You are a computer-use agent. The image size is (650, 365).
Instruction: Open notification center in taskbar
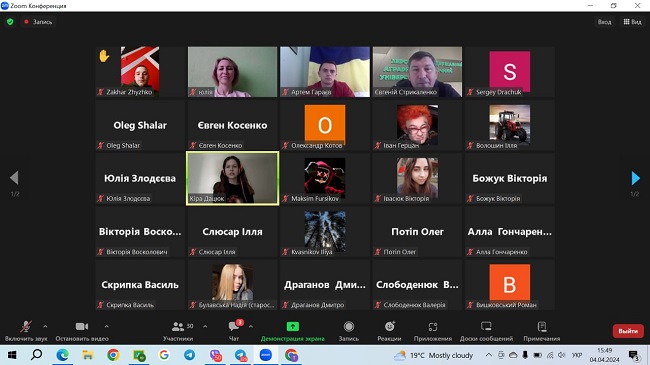coord(633,355)
